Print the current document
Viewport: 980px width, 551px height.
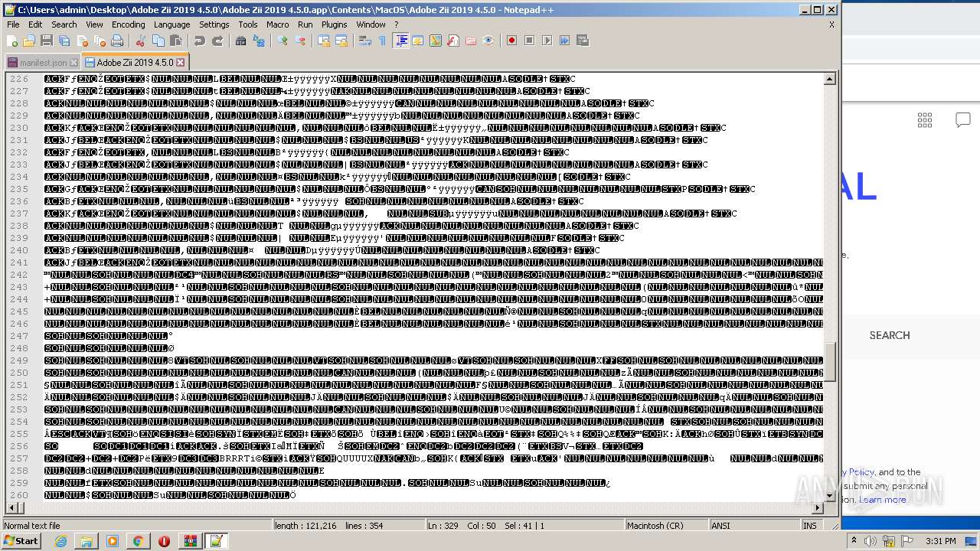tap(117, 41)
